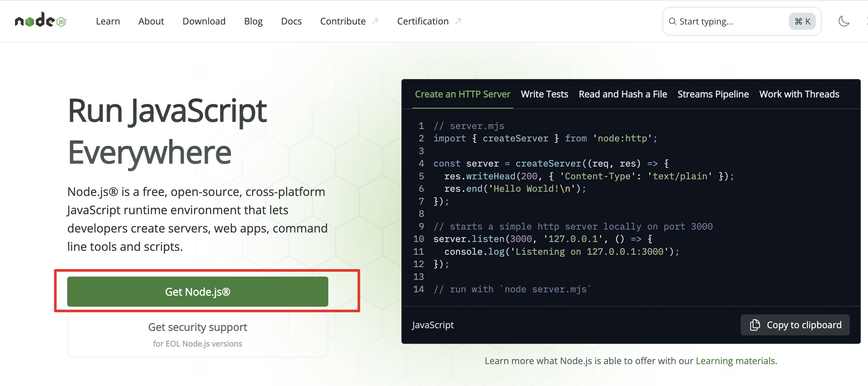Click the search magnifier icon

tap(672, 22)
